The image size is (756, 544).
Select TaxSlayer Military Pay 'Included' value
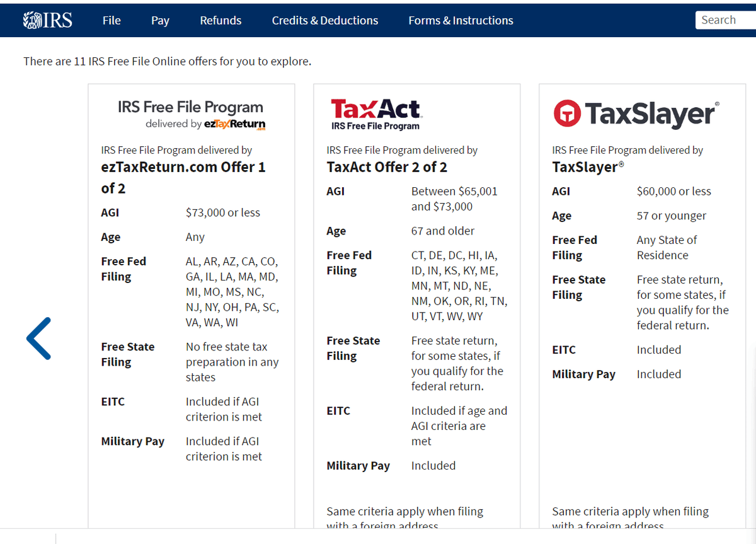(x=659, y=374)
